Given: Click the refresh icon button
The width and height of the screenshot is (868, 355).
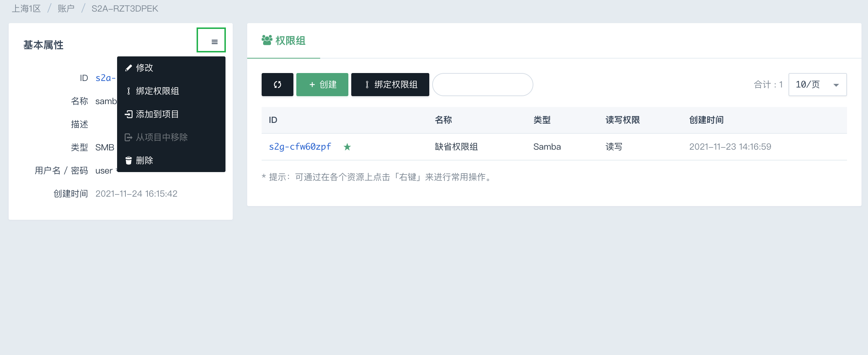Looking at the screenshot, I should pyautogui.click(x=277, y=85).
